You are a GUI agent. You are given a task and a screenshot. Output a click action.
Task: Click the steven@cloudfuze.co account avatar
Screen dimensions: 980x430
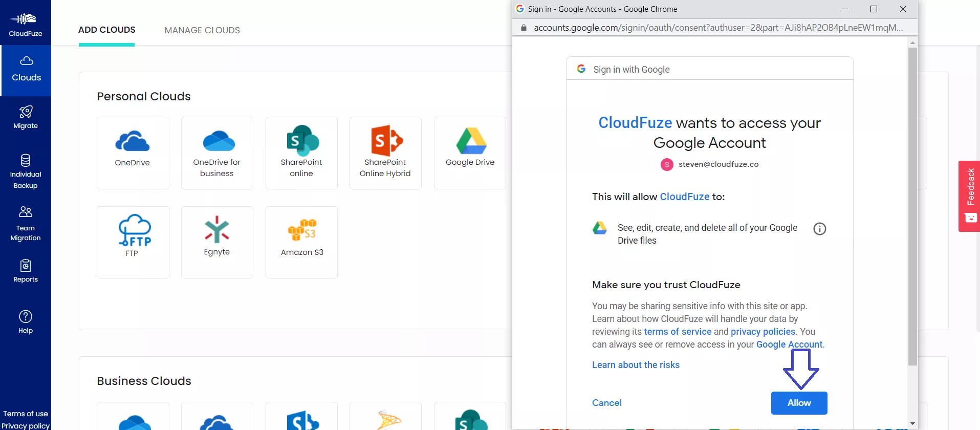667,164
